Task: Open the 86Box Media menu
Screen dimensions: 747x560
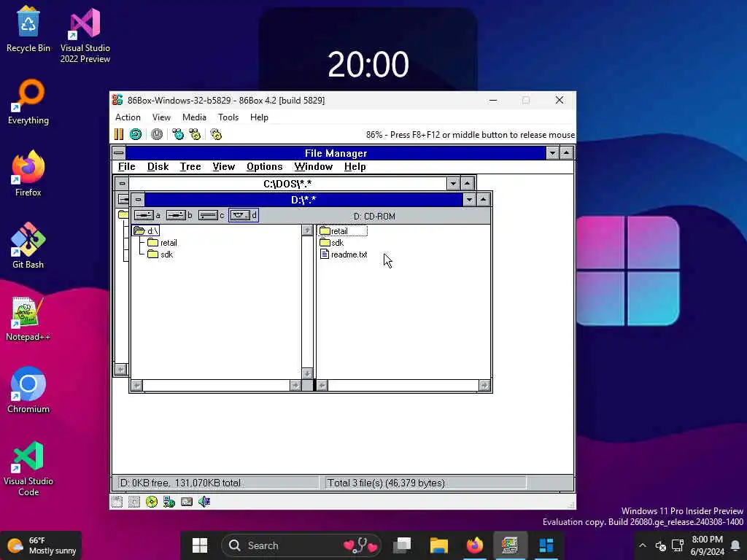Action: 194,117
